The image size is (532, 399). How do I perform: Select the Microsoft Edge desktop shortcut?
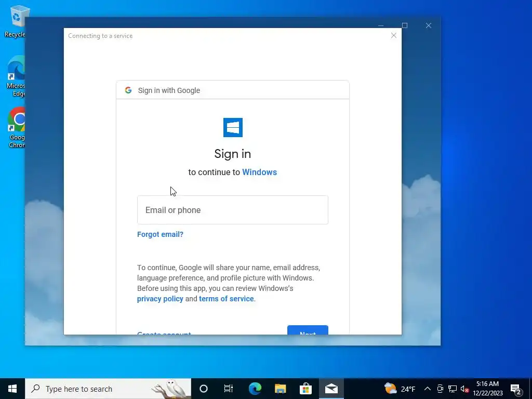16,76
